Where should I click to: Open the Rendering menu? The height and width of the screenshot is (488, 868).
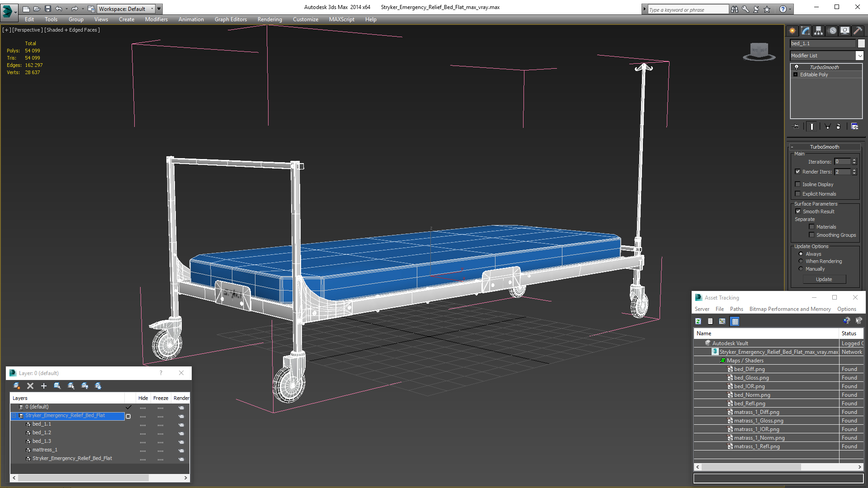[269, 19]
